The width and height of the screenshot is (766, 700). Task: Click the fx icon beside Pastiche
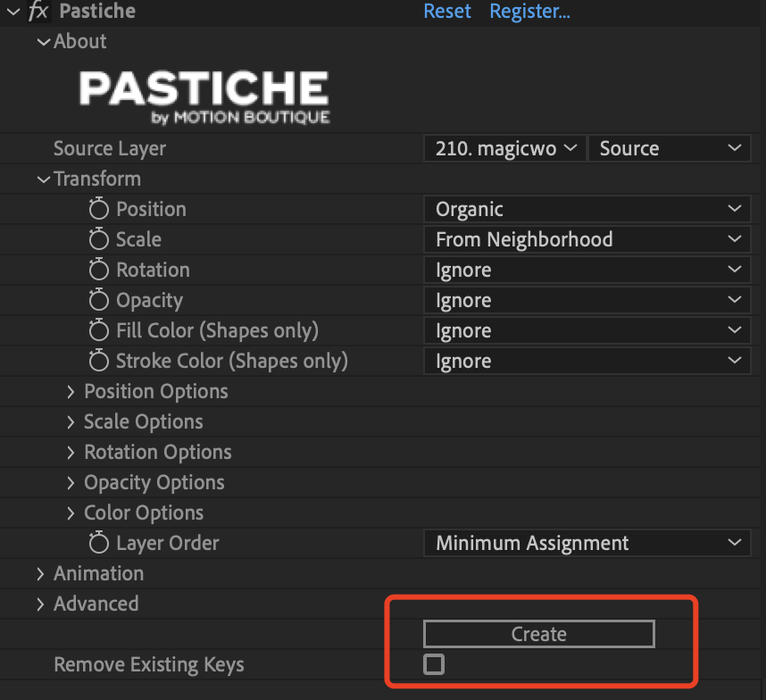pos(37,12)
